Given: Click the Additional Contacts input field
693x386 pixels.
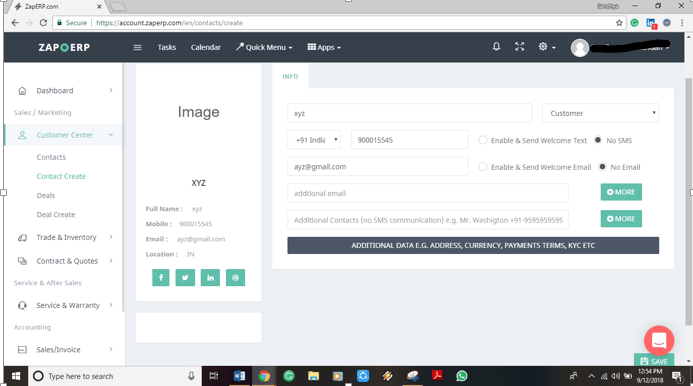Looking at the screenshot, I should pyautogui.click(x=428, y=220).
